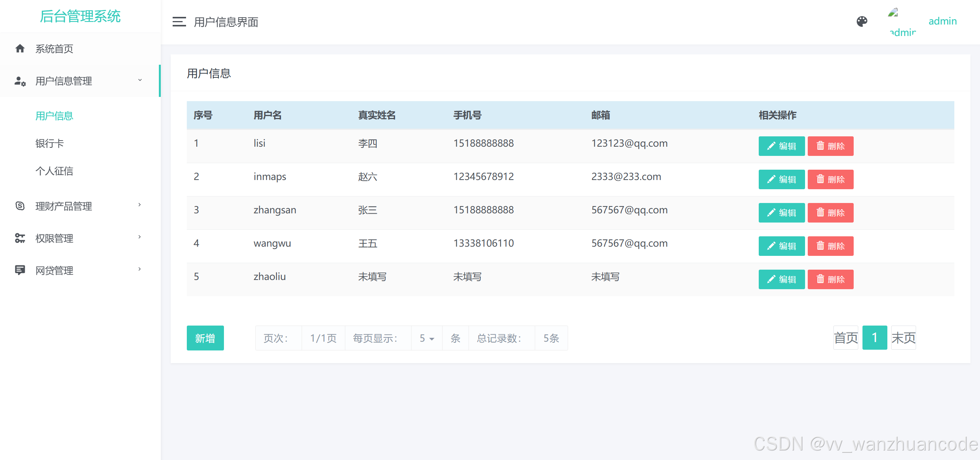Go to 个人征信 menu item

pos(54,171)
